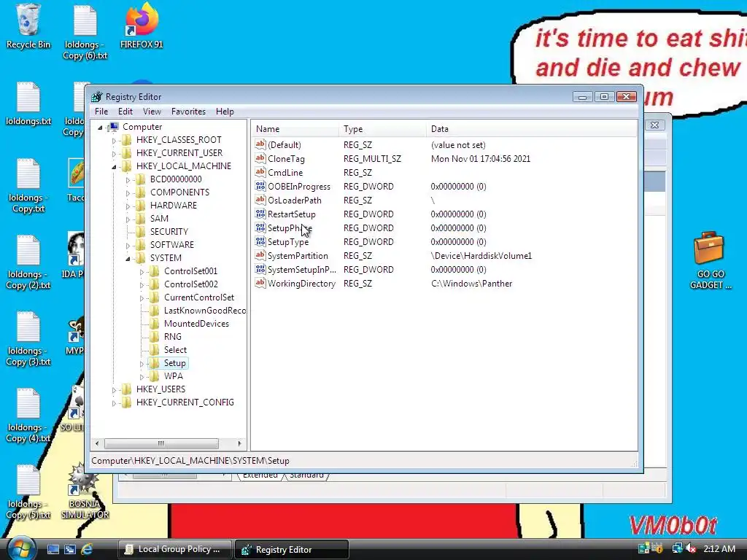Expand the BCD00000000 key

coord(128,180)
